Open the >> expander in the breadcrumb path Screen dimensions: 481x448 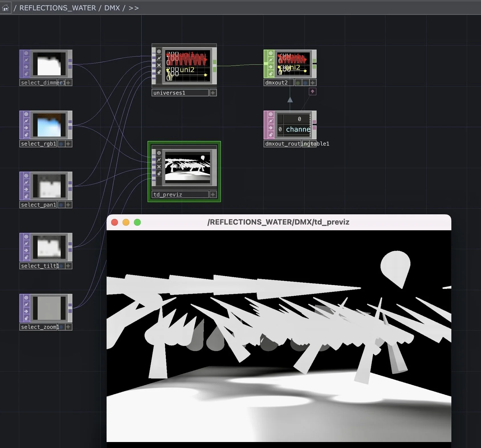pos(134,8)
